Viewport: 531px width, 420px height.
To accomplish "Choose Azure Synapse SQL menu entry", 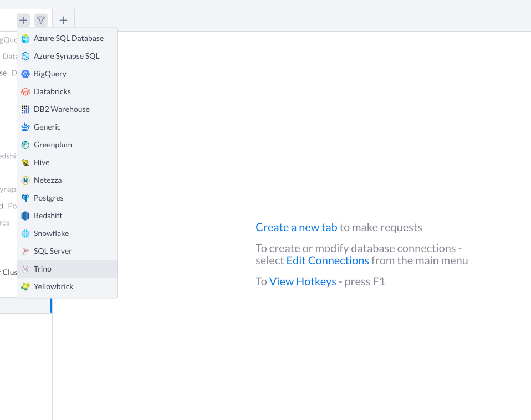I will [67, 56].
